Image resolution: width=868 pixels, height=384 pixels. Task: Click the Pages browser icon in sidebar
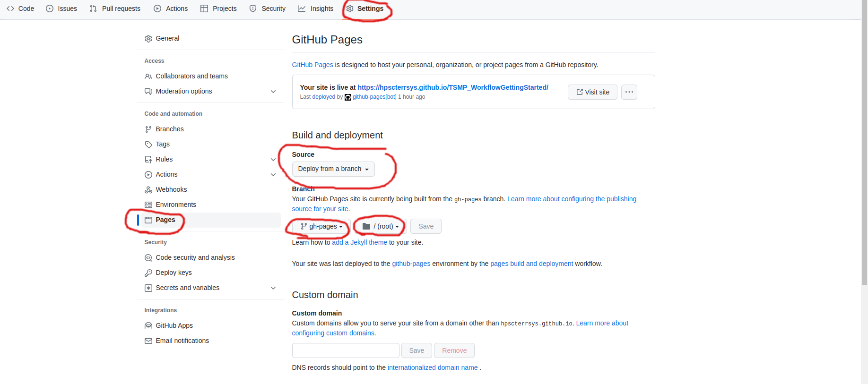148,220
